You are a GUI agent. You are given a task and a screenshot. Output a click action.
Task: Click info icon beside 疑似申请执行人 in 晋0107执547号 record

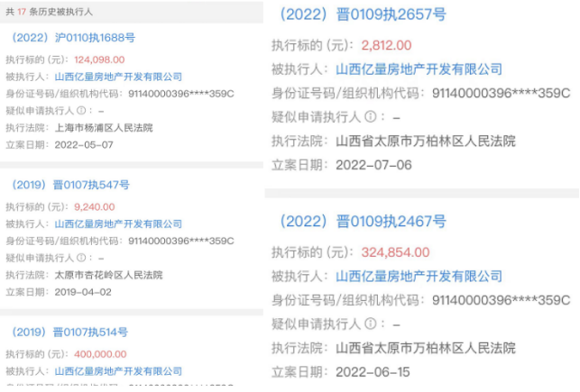(81, 258)
